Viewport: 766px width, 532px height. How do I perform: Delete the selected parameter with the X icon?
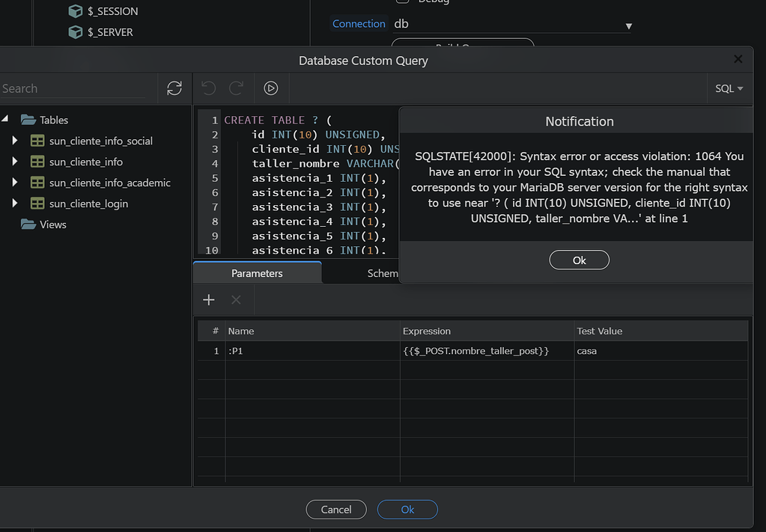coord(236,299)
